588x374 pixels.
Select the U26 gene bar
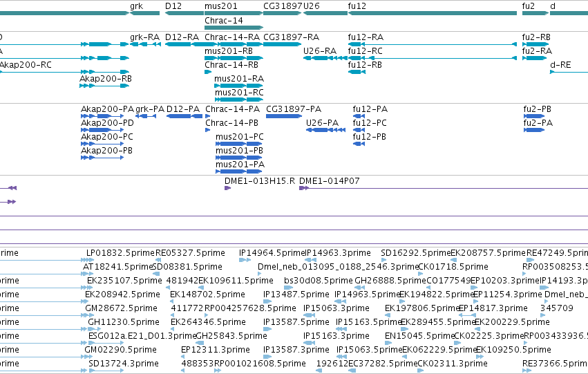pos(325,13)
